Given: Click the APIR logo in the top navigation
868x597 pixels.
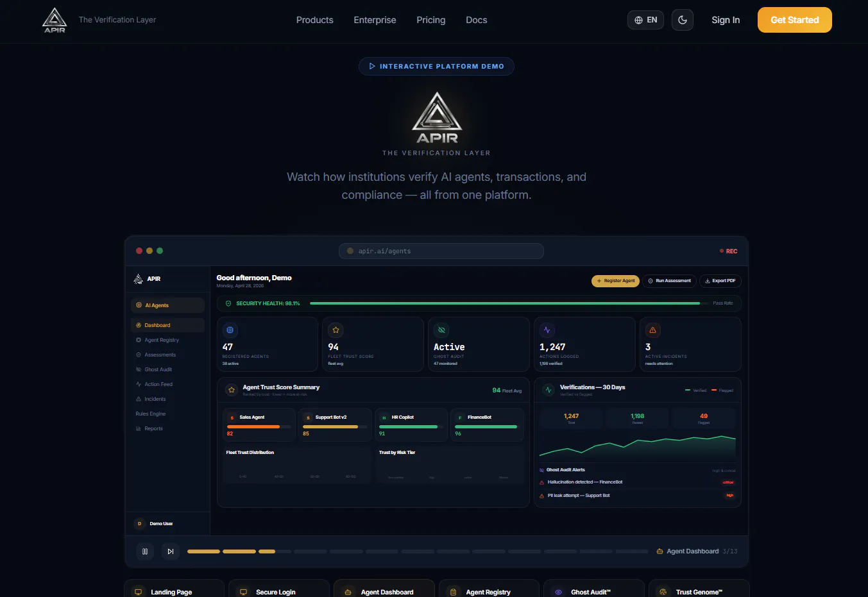Looking at the screenshot, I should (55, 20).
